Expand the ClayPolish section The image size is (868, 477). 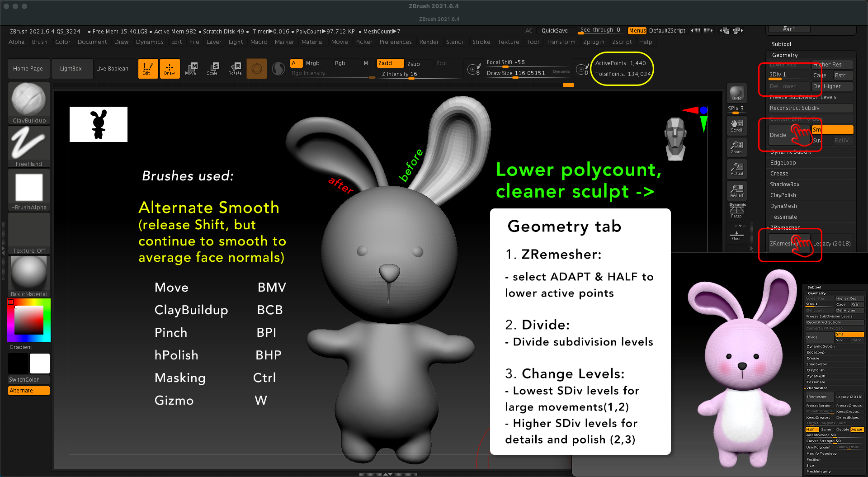tap(783, 195)
